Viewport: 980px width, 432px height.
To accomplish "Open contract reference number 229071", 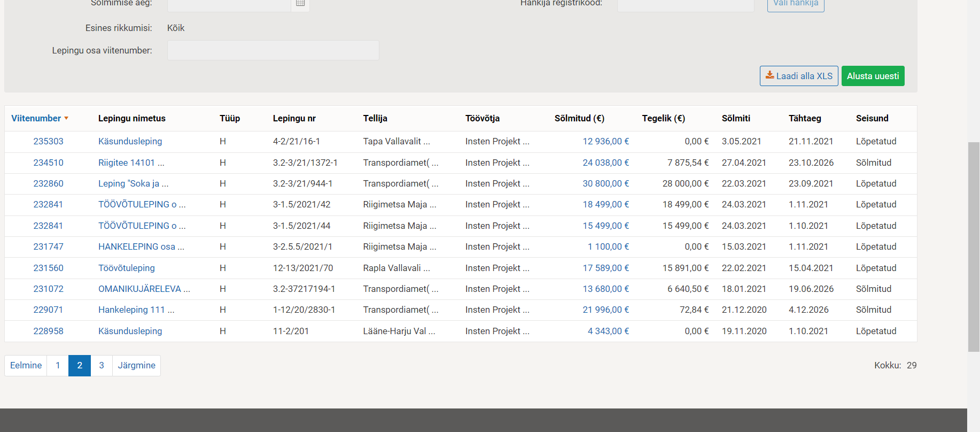I will [x=48, y=310].
